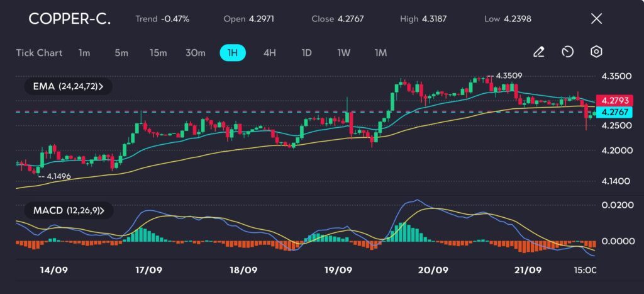
Task: Open chart settings hexagon icon
Action: coord(596,52)
